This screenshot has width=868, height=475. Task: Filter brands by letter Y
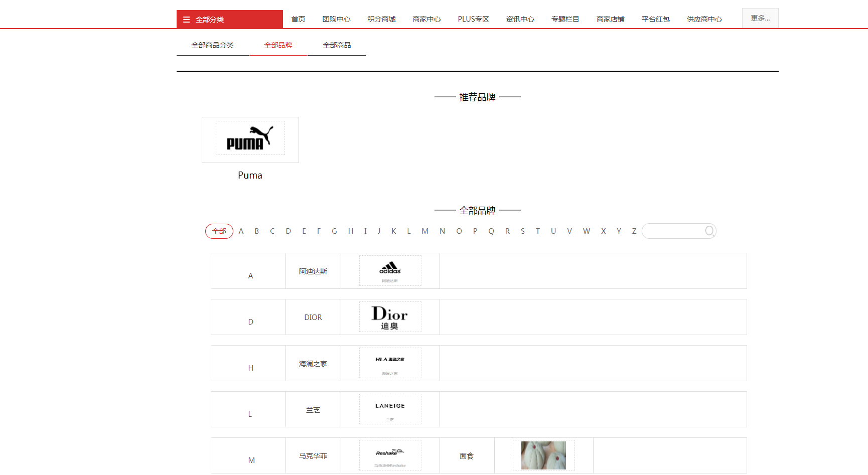[x=619, y=231]
